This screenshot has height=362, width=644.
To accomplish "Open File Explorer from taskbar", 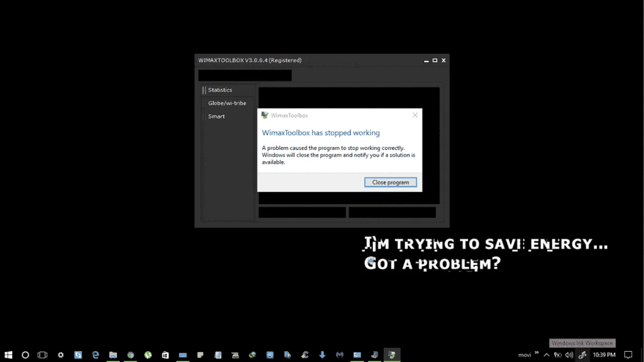I will pos(113,355).
